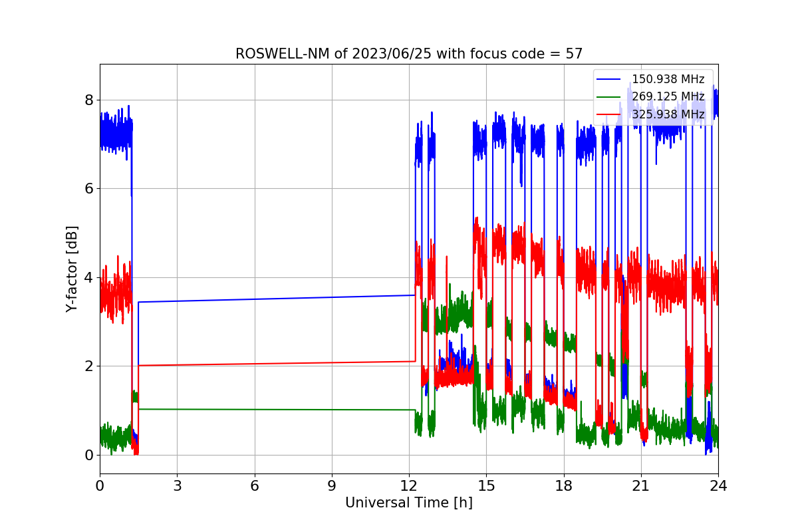Image resolution: width=798 pixels, height=532 pixels.
Task: Click x-axis tick label 3
Action: 177,485
